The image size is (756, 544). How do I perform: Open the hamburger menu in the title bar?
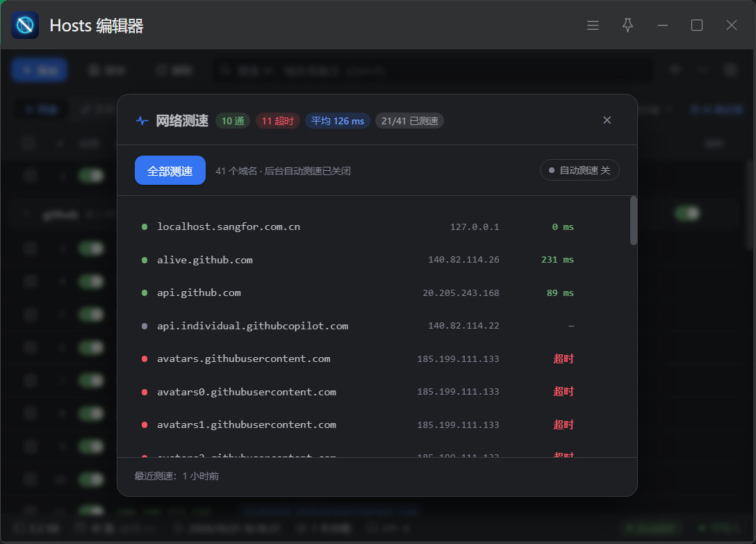click(593, 25)
